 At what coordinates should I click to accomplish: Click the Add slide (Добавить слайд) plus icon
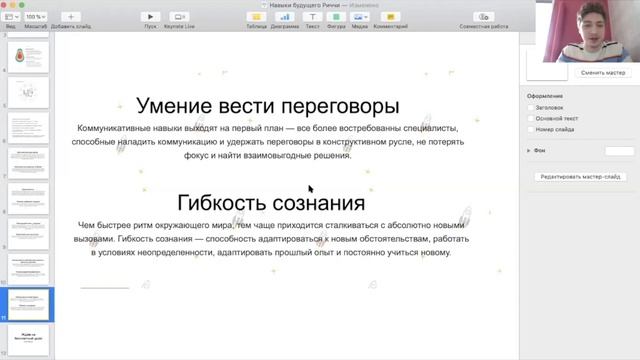[x=71, y=17]
